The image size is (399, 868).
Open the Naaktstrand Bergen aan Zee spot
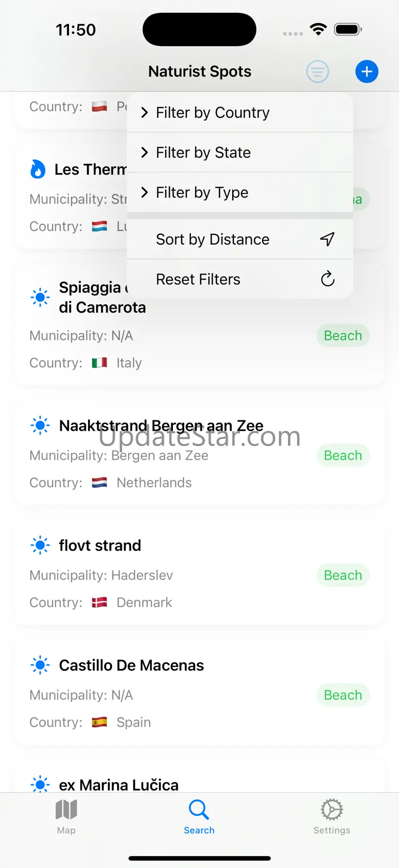coord(161,426)
